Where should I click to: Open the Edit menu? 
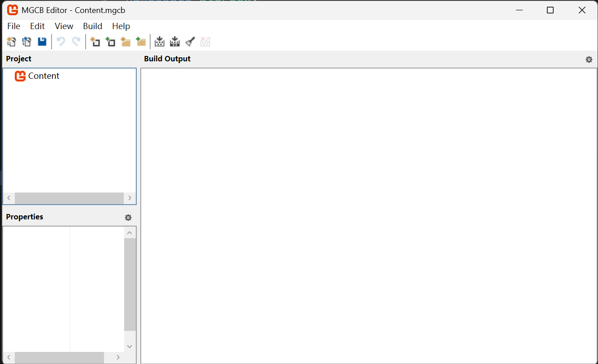pyautogui.click(x=38, y=26)
